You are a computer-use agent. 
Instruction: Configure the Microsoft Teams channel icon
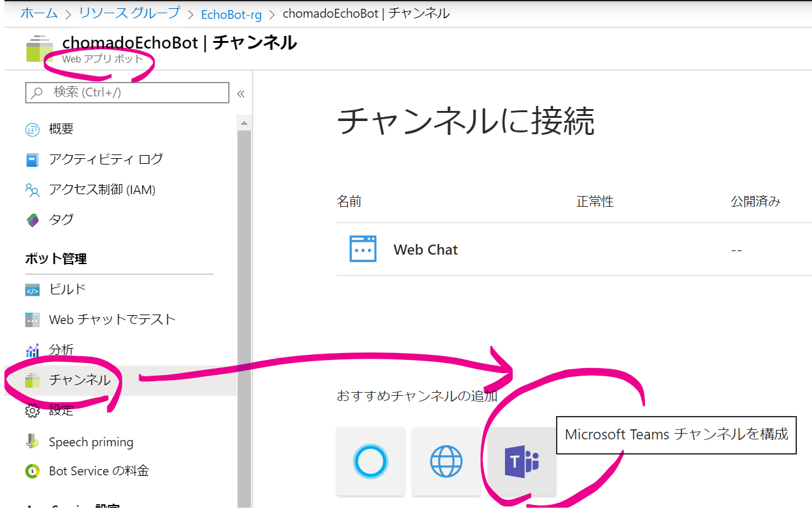[x=522, y=461]
